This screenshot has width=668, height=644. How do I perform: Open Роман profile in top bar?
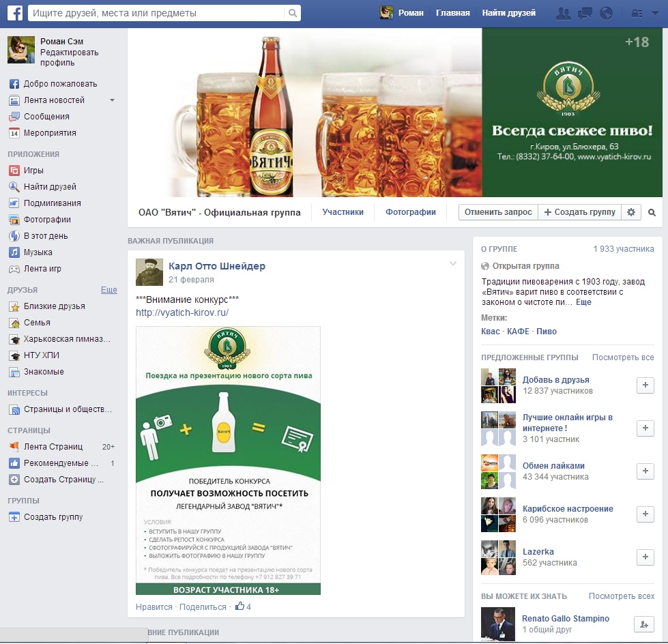402,13
